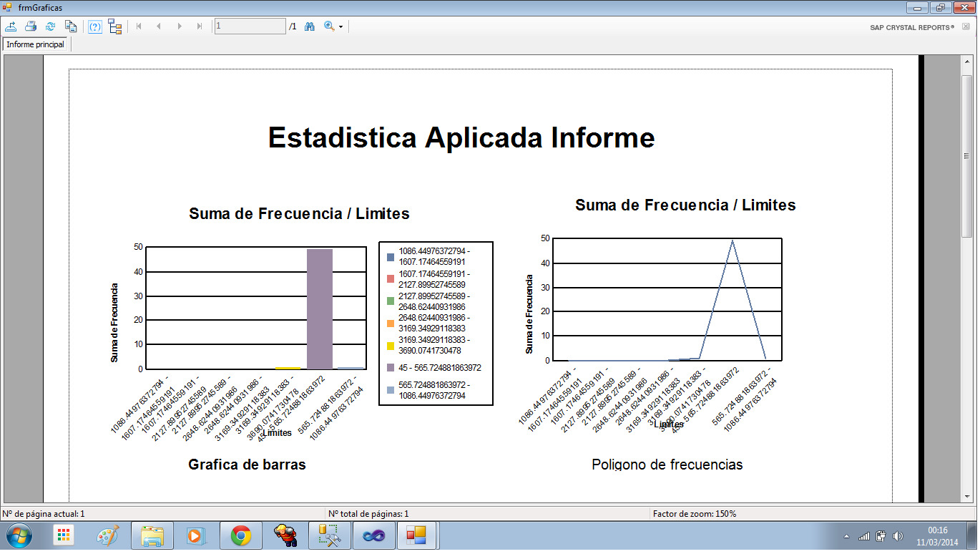980x554 pixels.
Task: Click the page number input field
Action: (250, 26)
